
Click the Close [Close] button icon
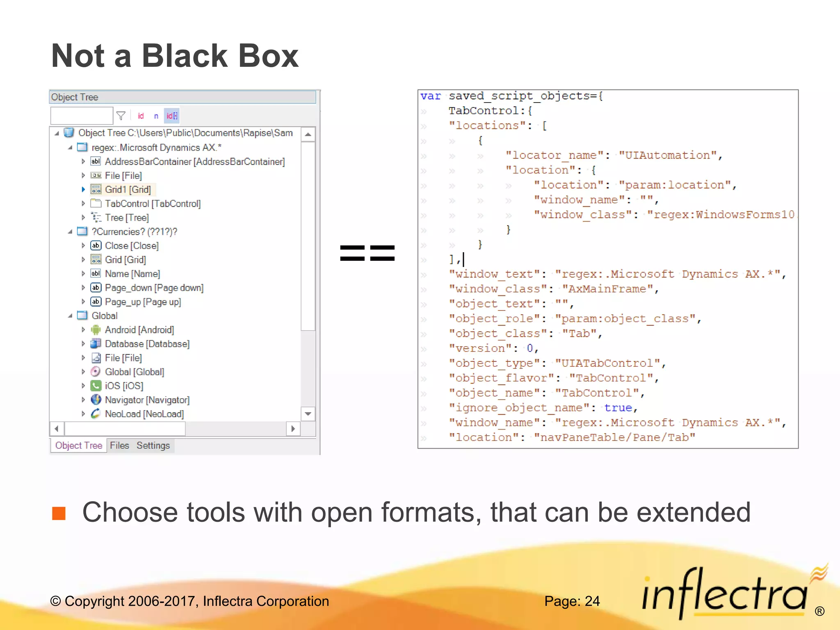(x=96, y=245)
